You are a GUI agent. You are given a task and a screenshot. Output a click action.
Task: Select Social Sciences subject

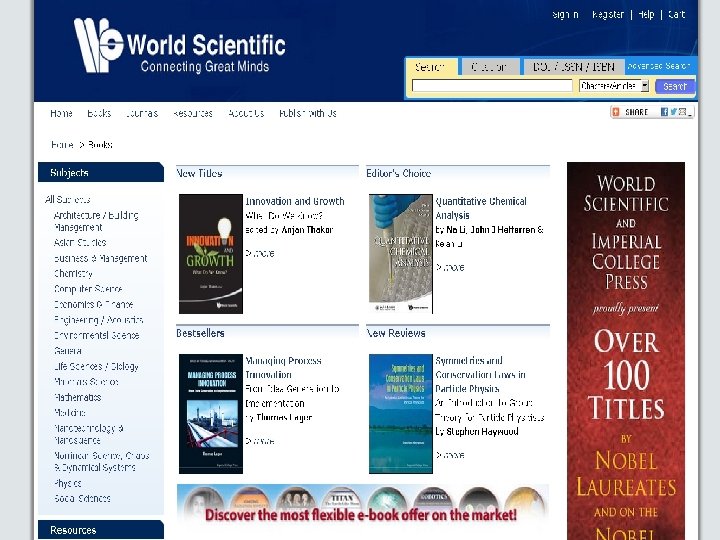82,499
